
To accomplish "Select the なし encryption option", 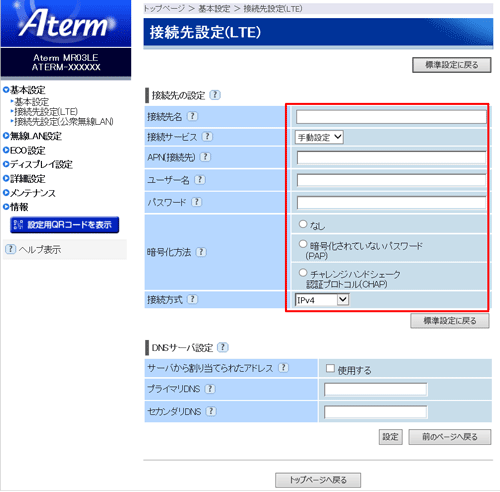I will coord(303,224).
